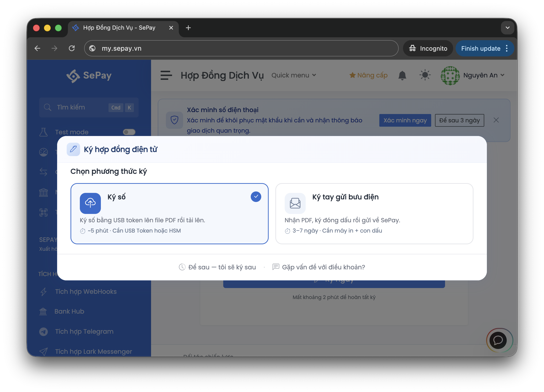Click Để sau — tôi sẽ ký sau
This screenshot has width=544, height=392.
pos(217,267)
